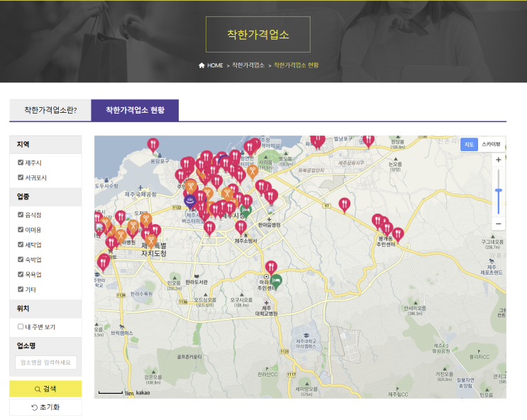Enable the 내 주변 보기 checkbox
Viewport: 527px width, 420px height.
[x=21, y=326]
